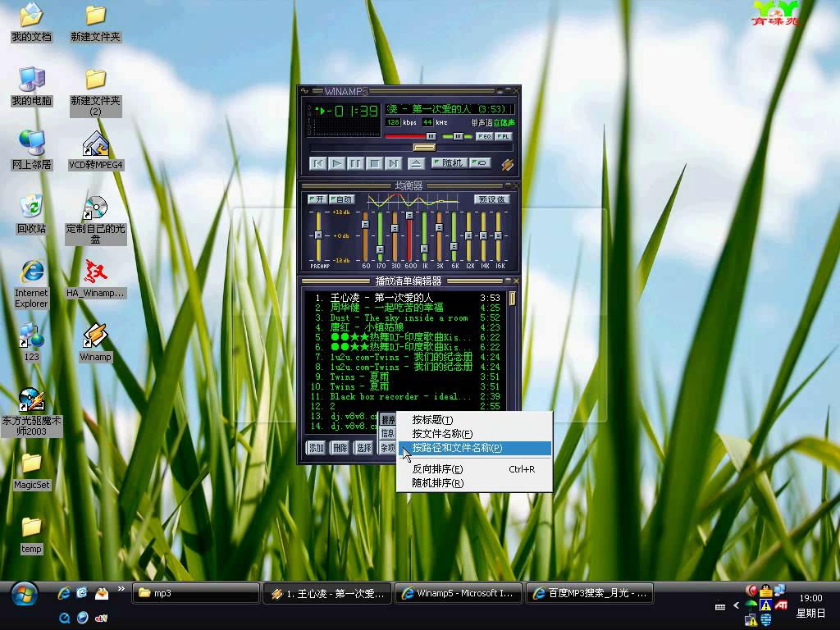Turn the equalizer on/off (开)
The height and width of the screenshot is (630, 840).
tap(317, 199)
